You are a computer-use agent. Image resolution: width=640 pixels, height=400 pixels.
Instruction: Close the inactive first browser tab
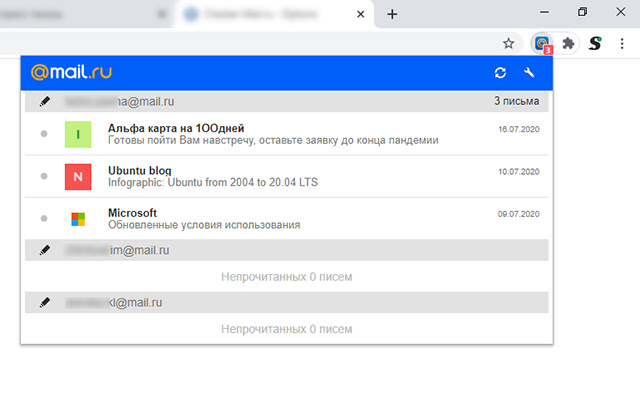pyautogui.click(x=162, y=14)
